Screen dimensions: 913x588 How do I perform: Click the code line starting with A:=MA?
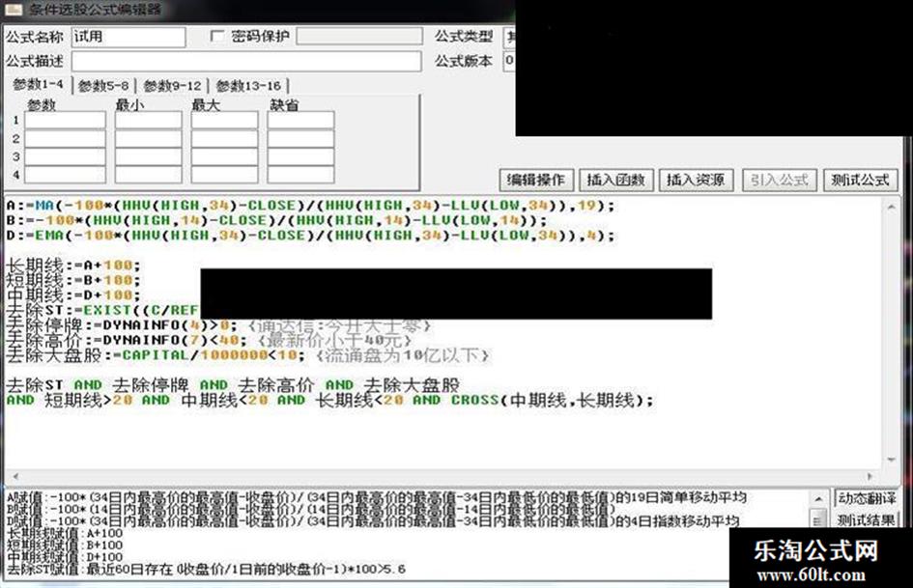click(x=310, y=206)
